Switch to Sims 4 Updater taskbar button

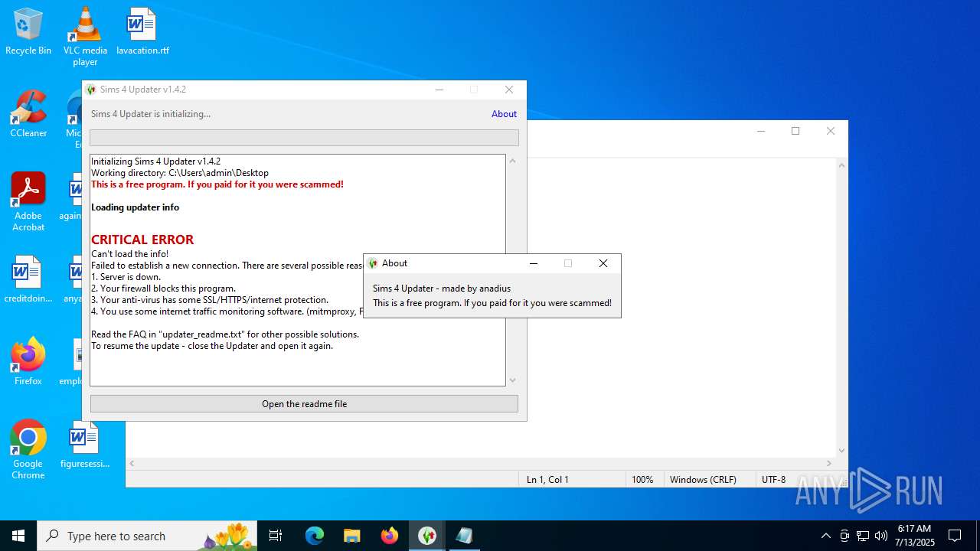tap(426, 536)
